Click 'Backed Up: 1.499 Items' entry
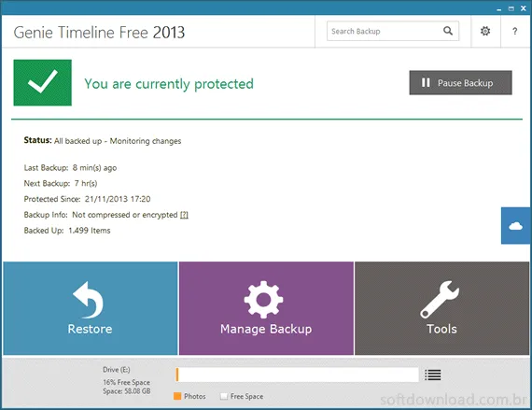532x410 pixels. (x=67, y=231)
